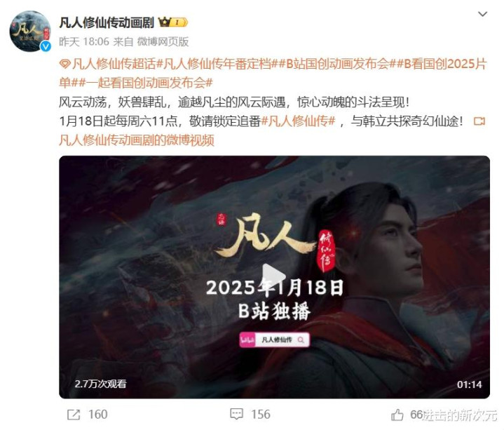The image size is (504, 430).
Task: Open the comments bubble icon
Action: coord(236,415)
